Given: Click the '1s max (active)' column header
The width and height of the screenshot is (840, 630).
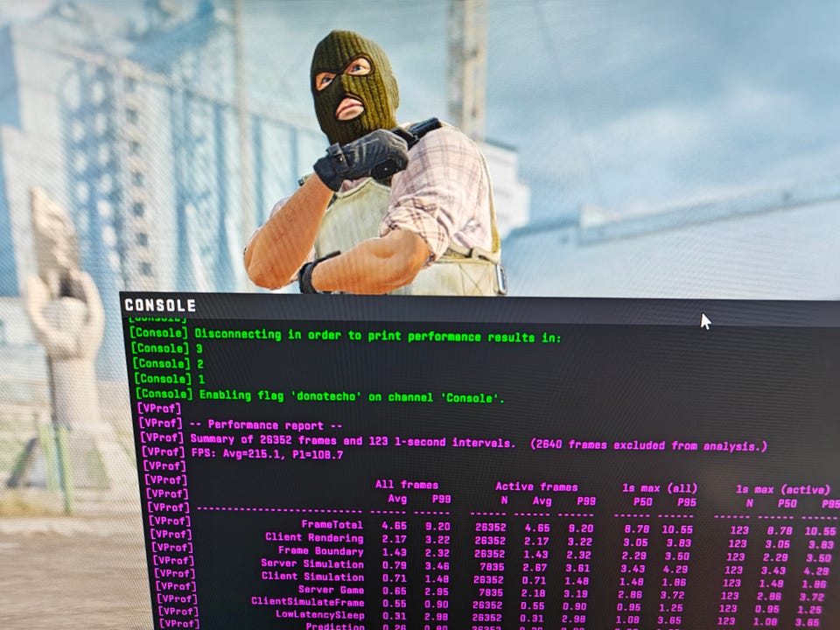Looking at the screenshot, I should [x=782, y=490].
